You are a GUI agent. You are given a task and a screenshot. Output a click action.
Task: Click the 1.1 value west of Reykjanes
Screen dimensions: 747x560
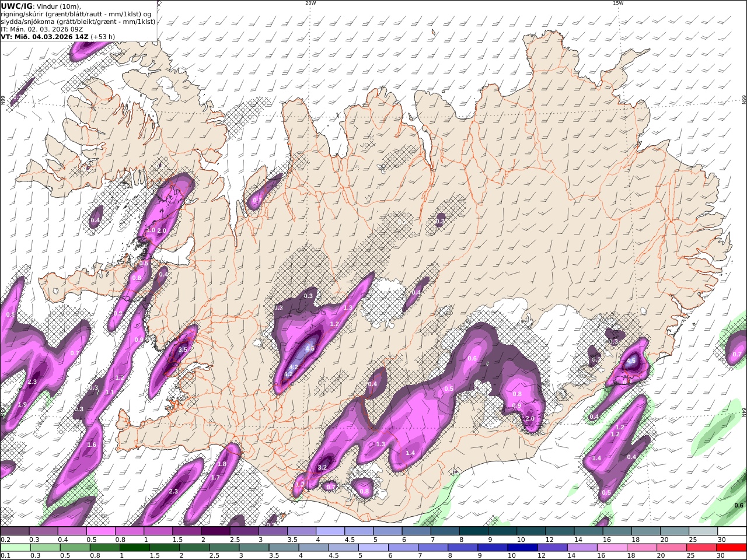[109, 392]
